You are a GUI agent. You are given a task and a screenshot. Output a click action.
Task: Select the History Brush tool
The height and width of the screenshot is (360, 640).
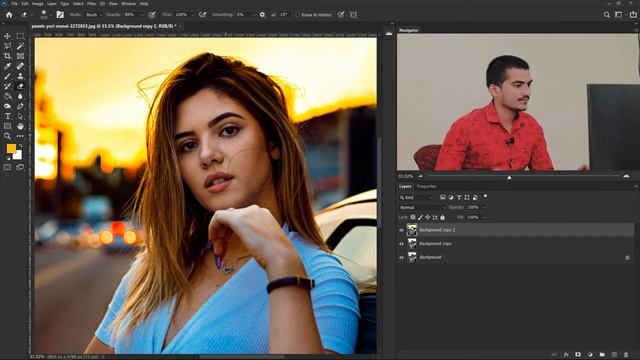pos(7,86)
